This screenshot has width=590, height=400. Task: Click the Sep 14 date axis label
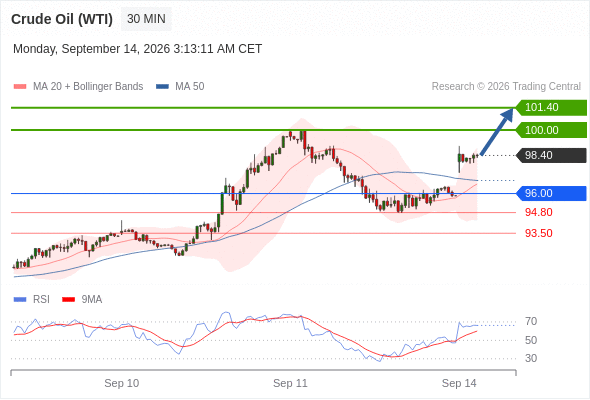click(459, 383)
